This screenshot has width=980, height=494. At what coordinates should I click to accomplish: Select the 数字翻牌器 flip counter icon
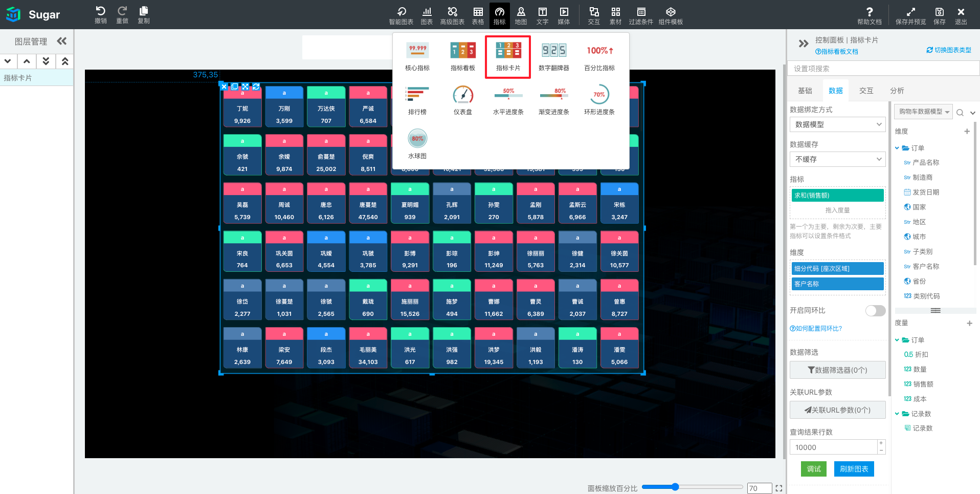click(x=553, y=56)
